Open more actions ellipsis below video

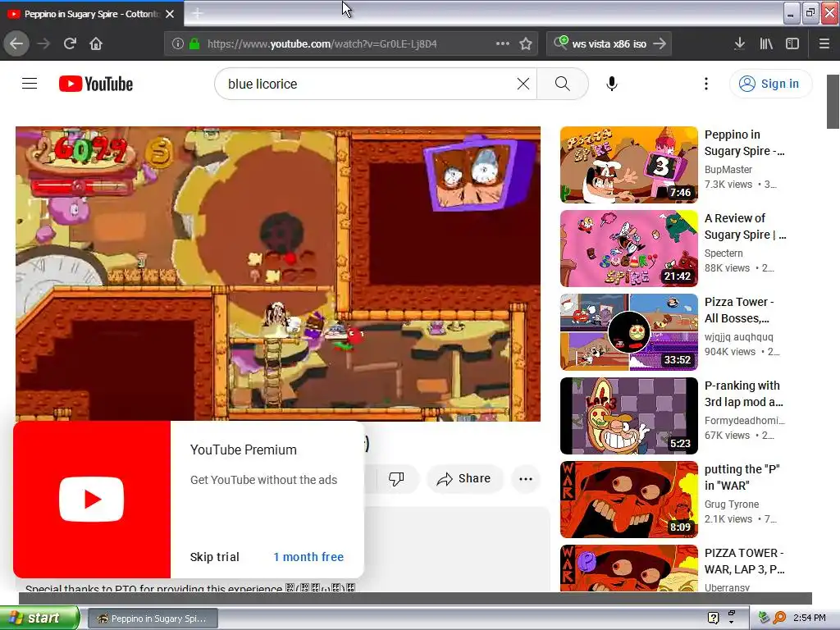pyautogui.click(x=526, y=478)
